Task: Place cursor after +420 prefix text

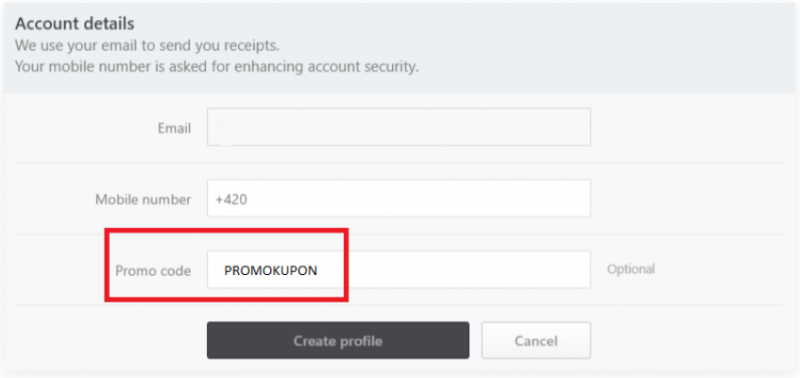Action: click(249, 199)
